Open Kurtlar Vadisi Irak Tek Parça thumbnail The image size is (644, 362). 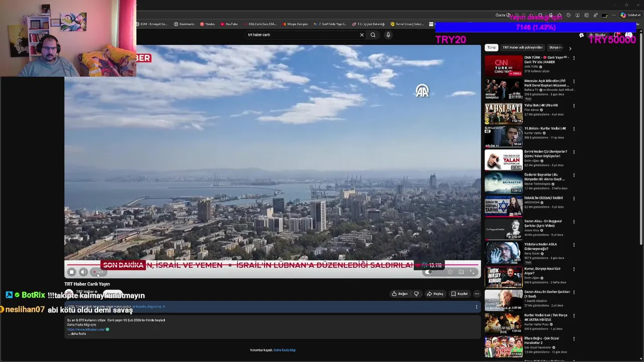click(x=504, y=323)
